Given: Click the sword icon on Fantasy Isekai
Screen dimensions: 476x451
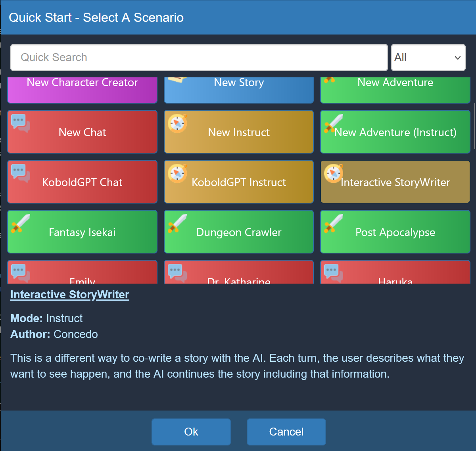Looking at the screenshot, I should [x=21, y=223].
